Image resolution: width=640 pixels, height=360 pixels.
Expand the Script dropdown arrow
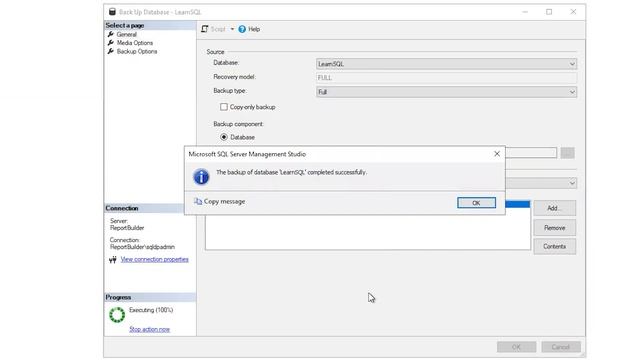click(x=232, y=29)
